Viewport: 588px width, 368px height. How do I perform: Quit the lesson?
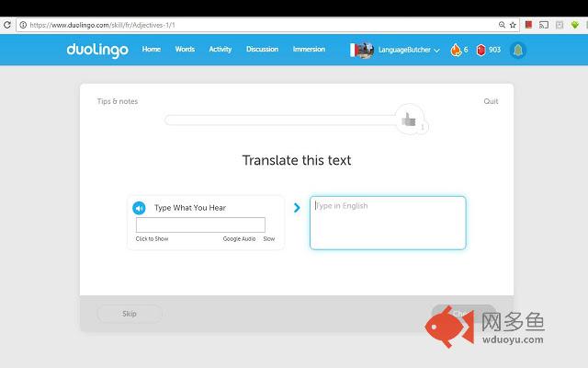491,101
